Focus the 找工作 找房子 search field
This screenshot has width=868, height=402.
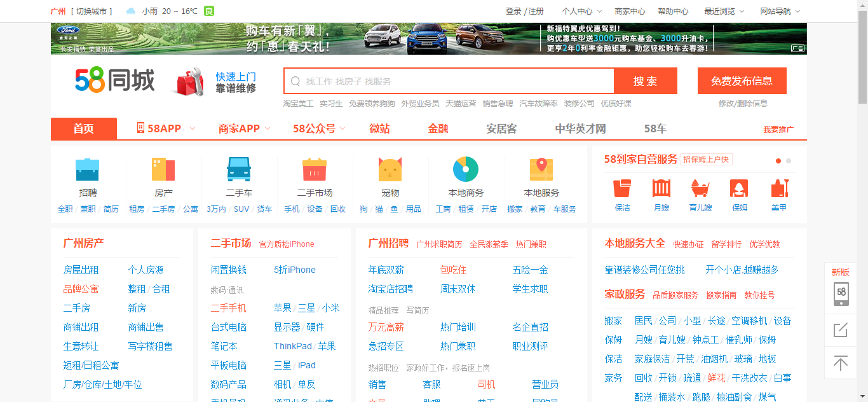pos(449,81)
